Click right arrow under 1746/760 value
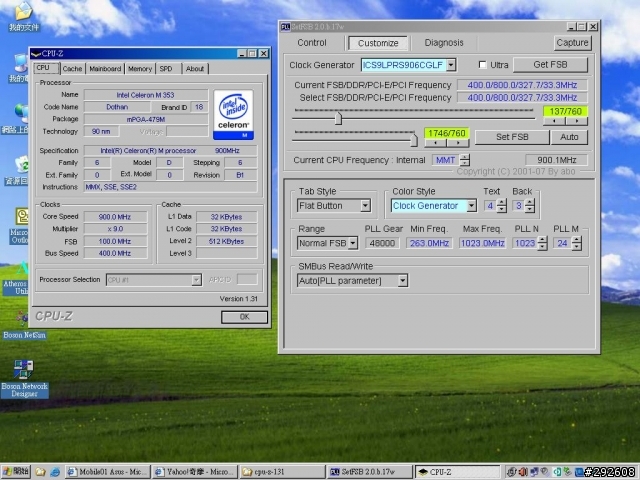The image size is (640, 480). coord(458,143)
